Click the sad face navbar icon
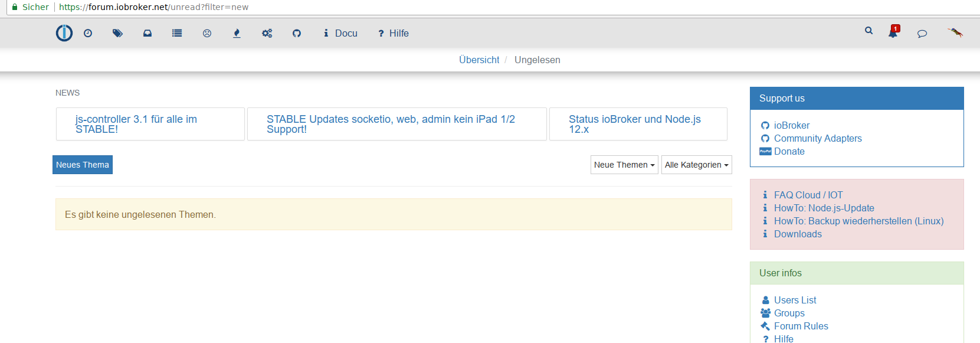This screenshot has width=980, height=343. [207, 34]
